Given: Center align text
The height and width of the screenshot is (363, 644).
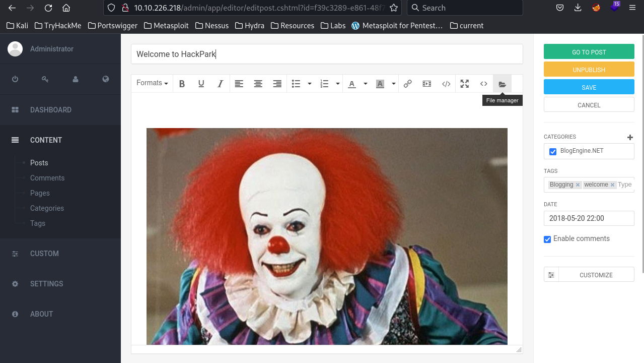Looking at the screenshot, I should 258,84.
